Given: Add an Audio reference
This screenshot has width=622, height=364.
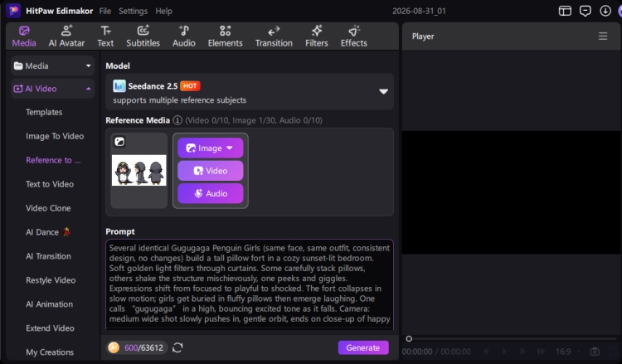Looking at the screenshot, I should tap(211, 193).
